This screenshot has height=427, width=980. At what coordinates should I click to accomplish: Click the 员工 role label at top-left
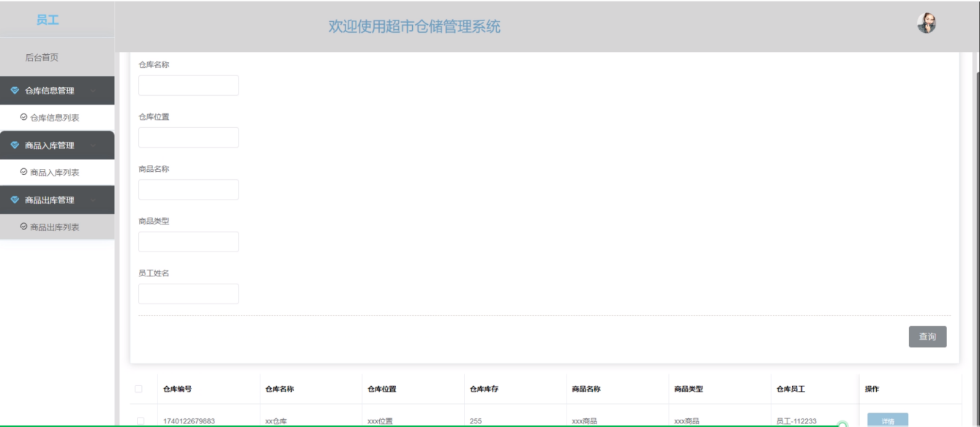(48, 20)
